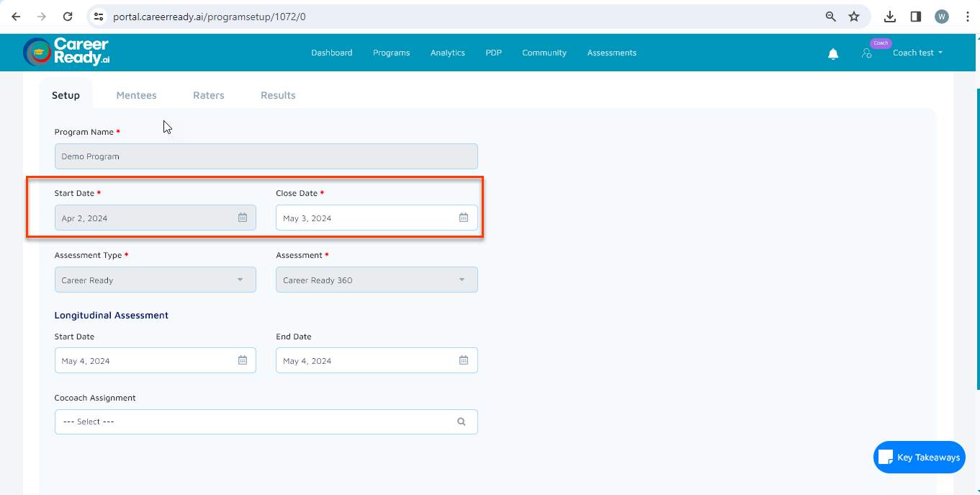Click the page scrollbar on the right
Viewport: 980px width, 495px height.
976,216
